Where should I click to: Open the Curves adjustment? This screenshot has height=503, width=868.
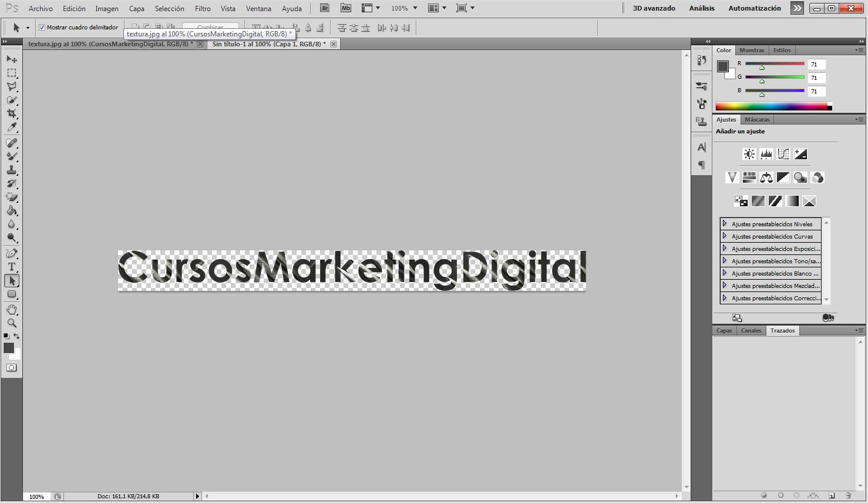783,153
